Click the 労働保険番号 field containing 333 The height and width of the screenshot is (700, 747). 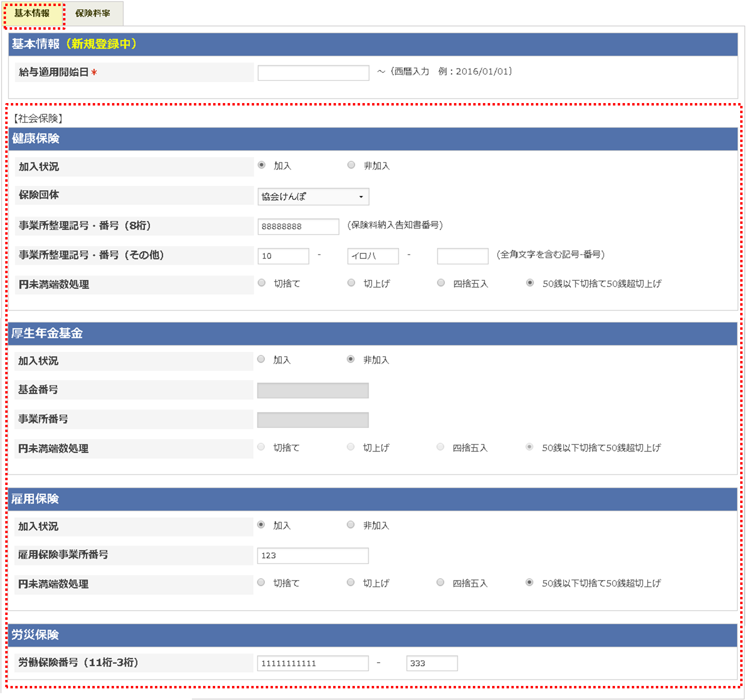(432, 663)
